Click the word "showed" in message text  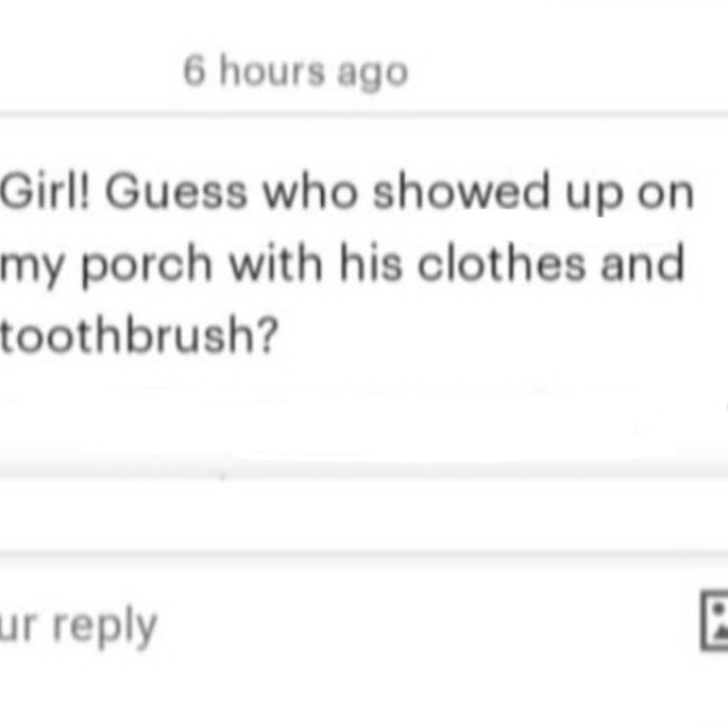461,193
